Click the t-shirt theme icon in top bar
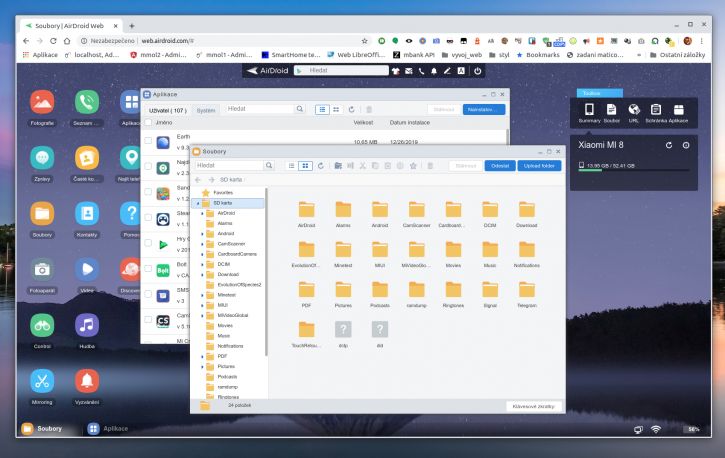The width and height of the screenshot is (725, 458). (396, 71)
